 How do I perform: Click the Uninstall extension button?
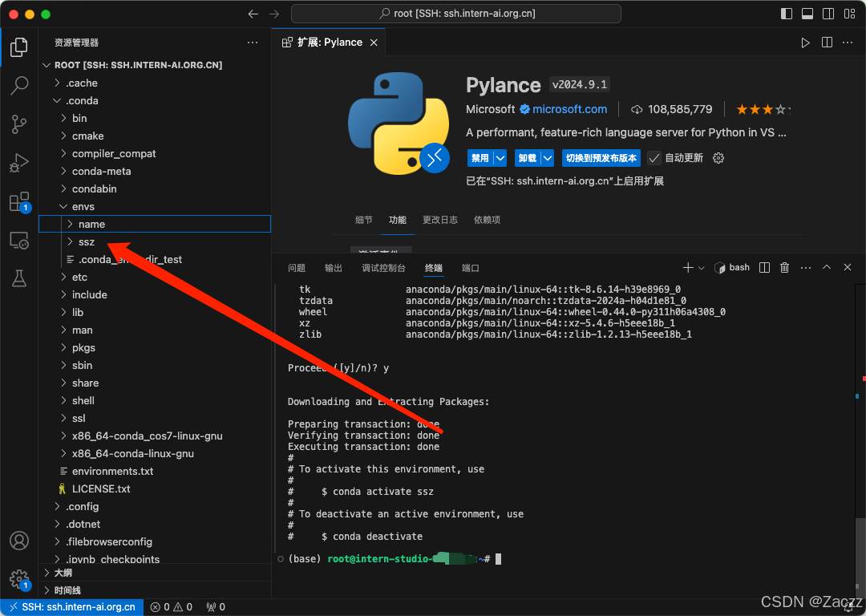528,158
